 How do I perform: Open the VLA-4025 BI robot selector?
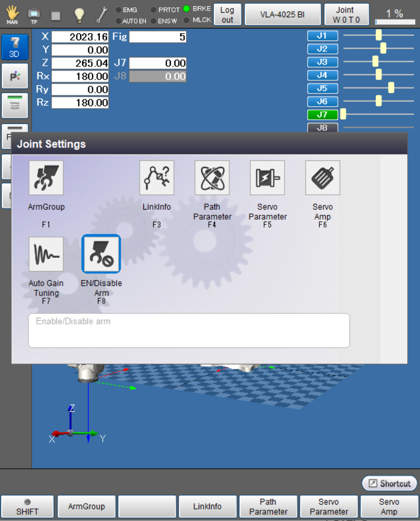point(282,14)
